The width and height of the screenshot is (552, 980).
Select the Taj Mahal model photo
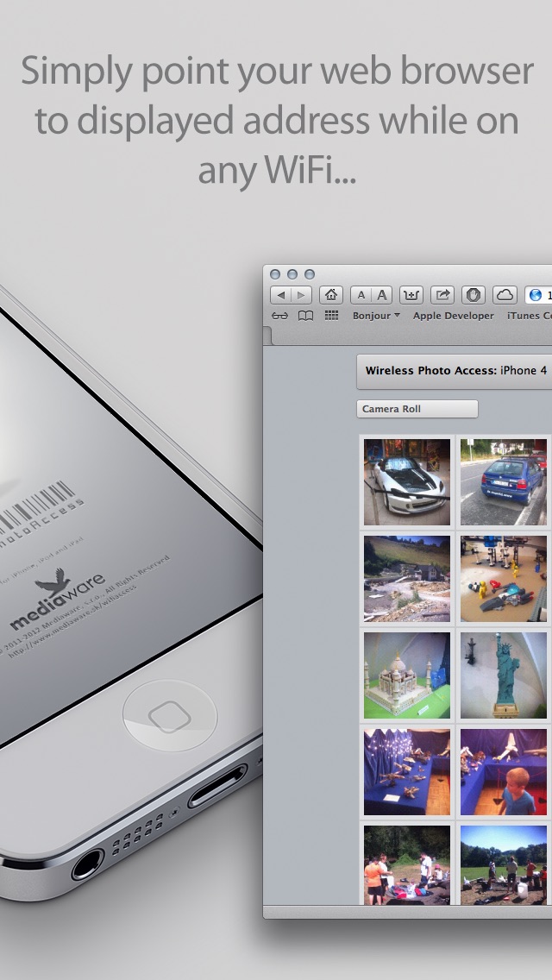[407, 675]
